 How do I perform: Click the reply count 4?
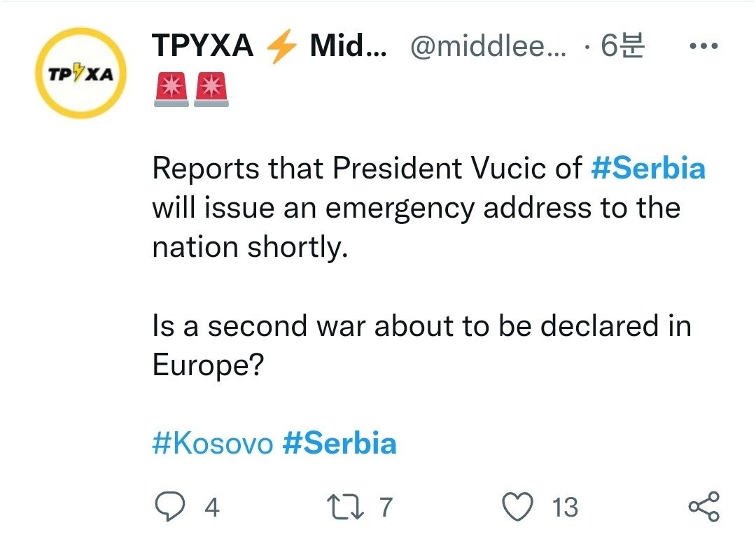coord(212,507)
